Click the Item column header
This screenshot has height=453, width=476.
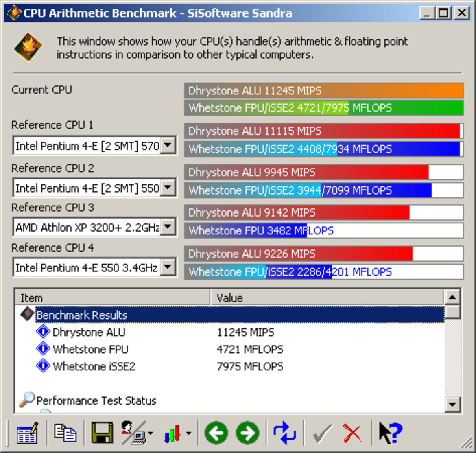click(112, 298)
